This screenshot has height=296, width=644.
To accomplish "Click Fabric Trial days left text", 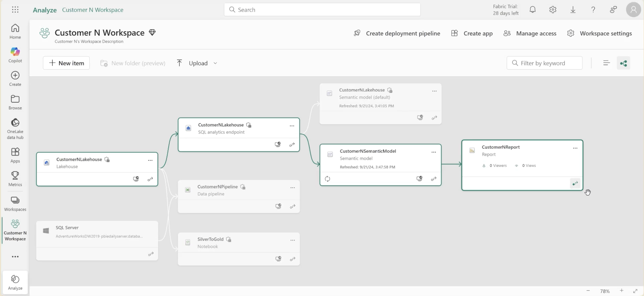I will coord(505,10).
